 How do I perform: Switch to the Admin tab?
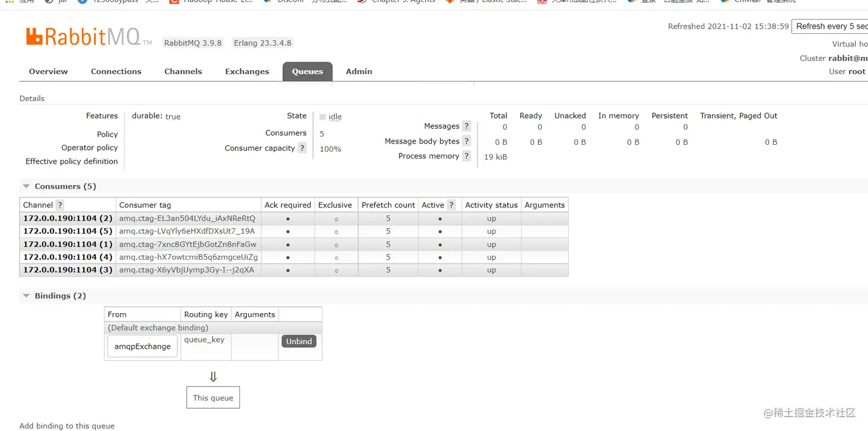tap(359, 71)
